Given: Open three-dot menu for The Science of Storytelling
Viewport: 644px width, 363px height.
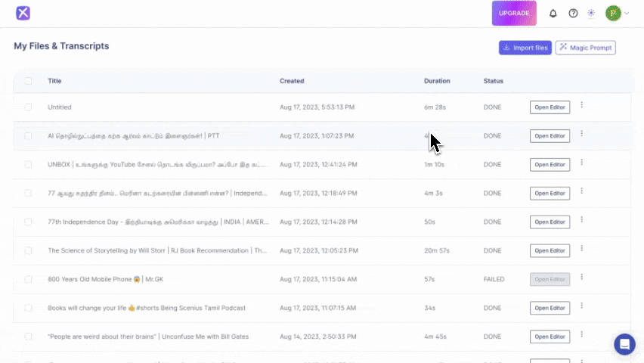Looking at the screenshot, I should (581, 248).
